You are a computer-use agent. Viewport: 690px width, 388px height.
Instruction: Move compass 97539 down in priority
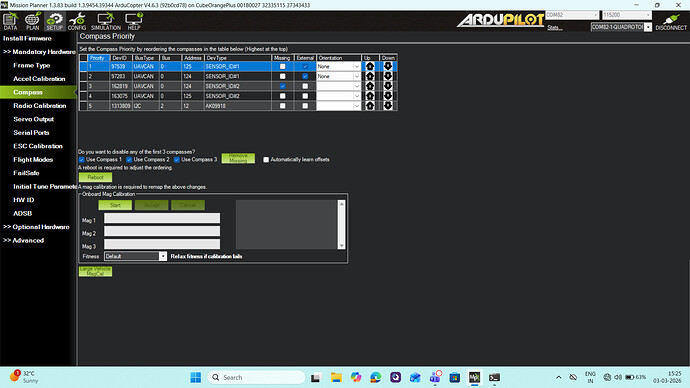(388, 66)
